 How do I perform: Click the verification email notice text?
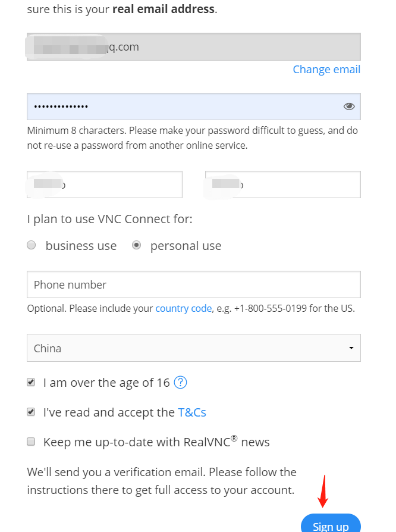click(x=161, y=479)
